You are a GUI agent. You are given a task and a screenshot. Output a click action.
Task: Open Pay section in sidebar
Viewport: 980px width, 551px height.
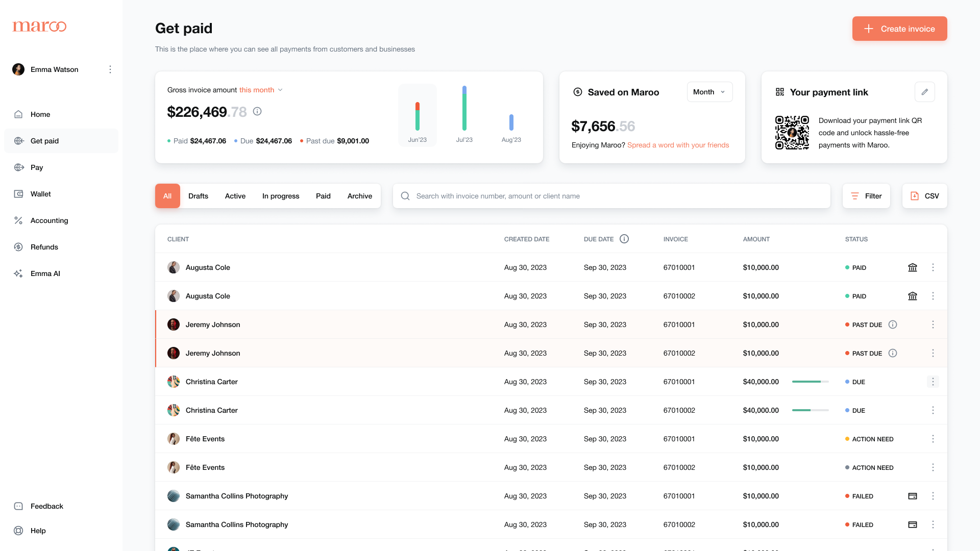click(x=61, y=167)
